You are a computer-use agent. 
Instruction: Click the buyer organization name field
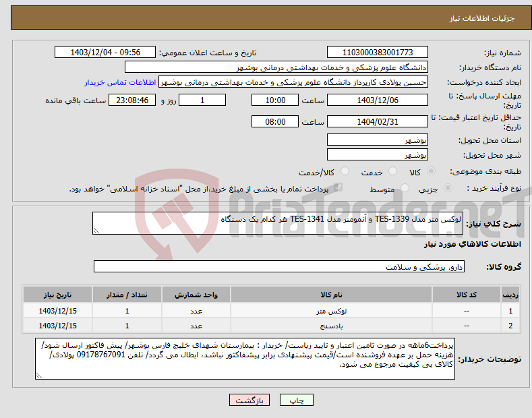(276, 67)
